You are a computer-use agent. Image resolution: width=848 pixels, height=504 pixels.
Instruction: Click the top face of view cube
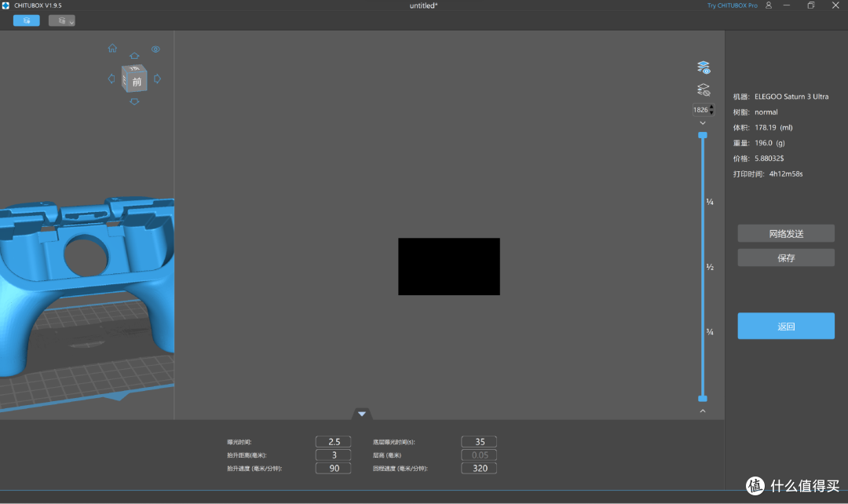pos(134,68)
